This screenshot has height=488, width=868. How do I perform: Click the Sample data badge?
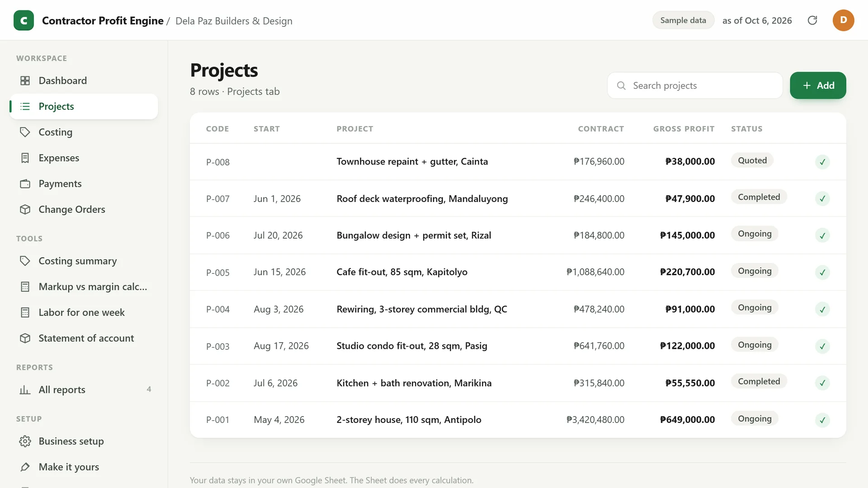(x=683, y=20)
